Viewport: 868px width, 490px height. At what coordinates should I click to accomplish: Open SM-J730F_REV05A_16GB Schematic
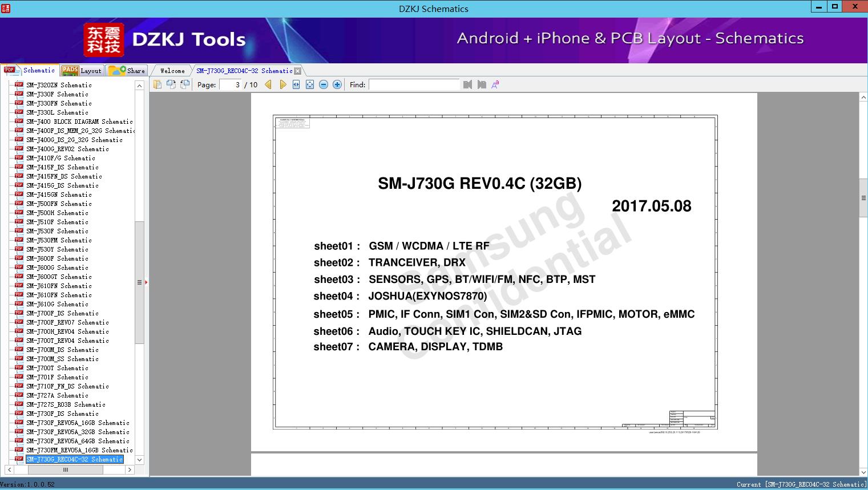[78, 423]
